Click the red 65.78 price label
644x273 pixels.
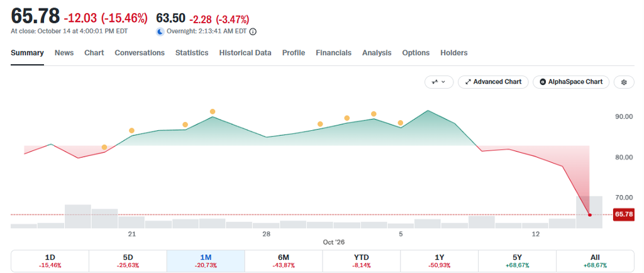point(623,214)
